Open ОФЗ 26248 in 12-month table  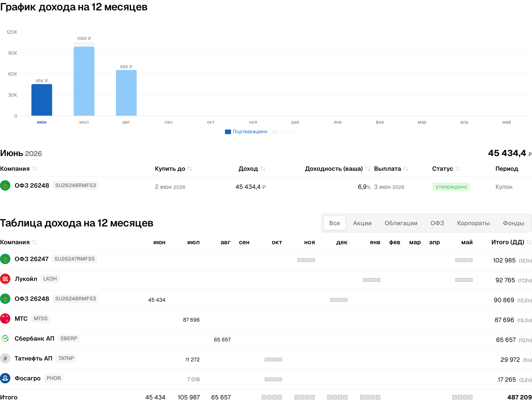tap(32, 299)
